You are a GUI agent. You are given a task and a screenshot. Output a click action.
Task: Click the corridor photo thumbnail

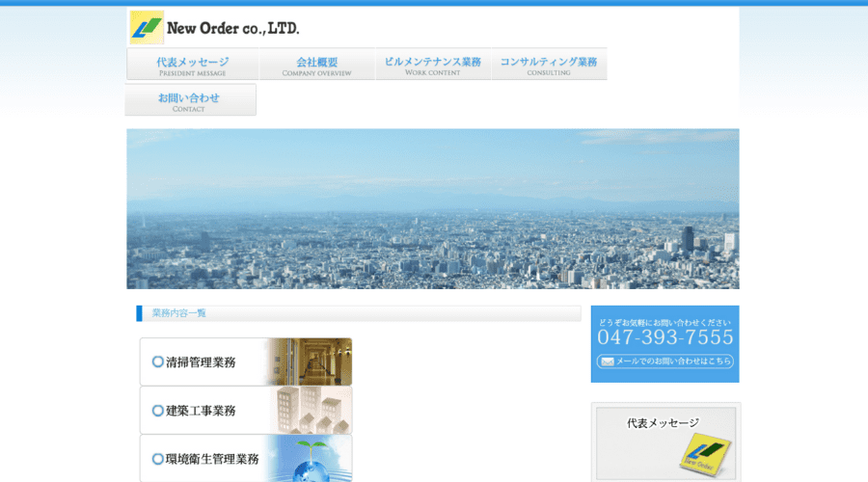click(311, 361)
